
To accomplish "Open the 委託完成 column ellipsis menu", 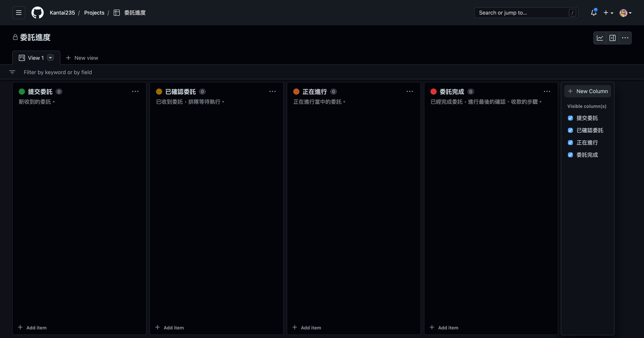I will pos(547,91).
